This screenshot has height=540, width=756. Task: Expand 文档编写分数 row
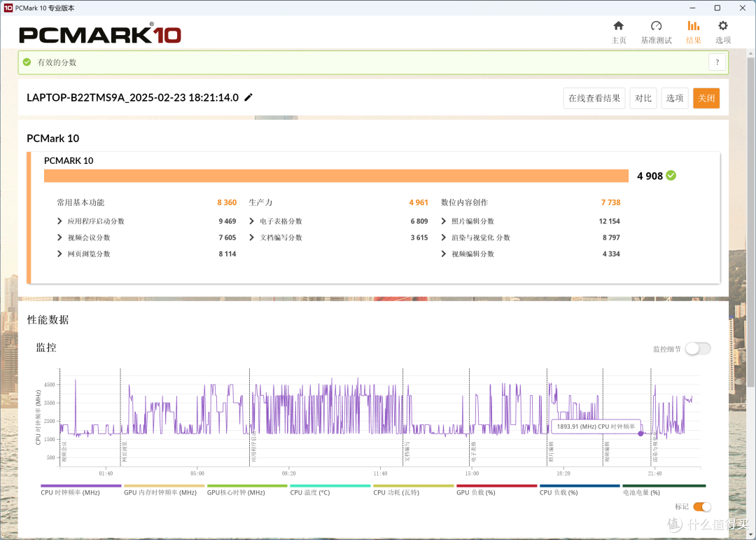(x=252, y=237)
